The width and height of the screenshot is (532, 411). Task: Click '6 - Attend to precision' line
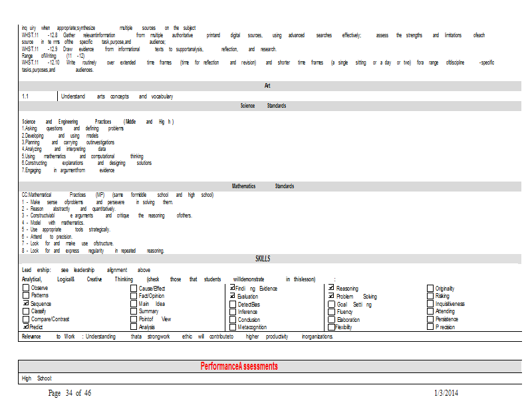(47, 237)
